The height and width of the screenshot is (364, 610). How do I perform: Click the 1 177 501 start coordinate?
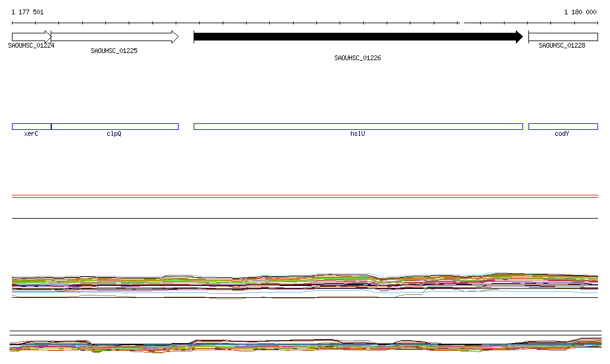click(x=27, y=12)
